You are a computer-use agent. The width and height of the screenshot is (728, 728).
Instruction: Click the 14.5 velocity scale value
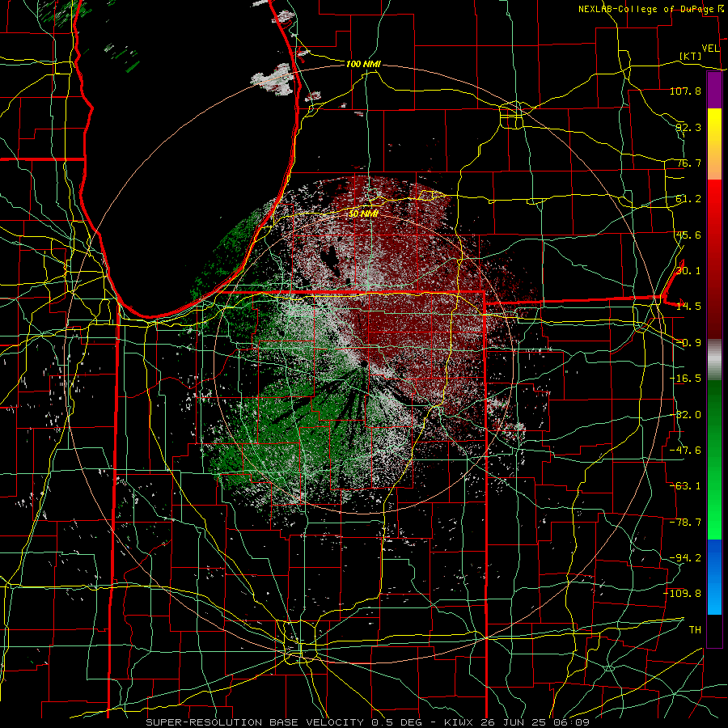(688, 307)
